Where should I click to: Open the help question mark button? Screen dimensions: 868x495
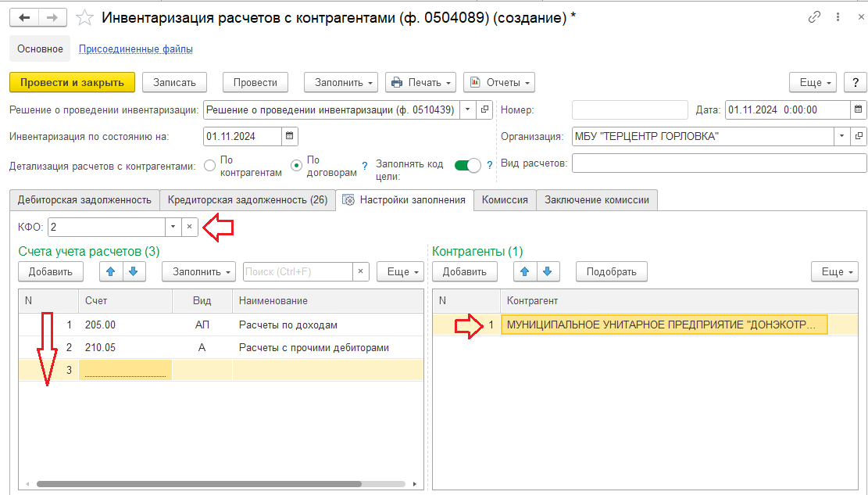855,83
